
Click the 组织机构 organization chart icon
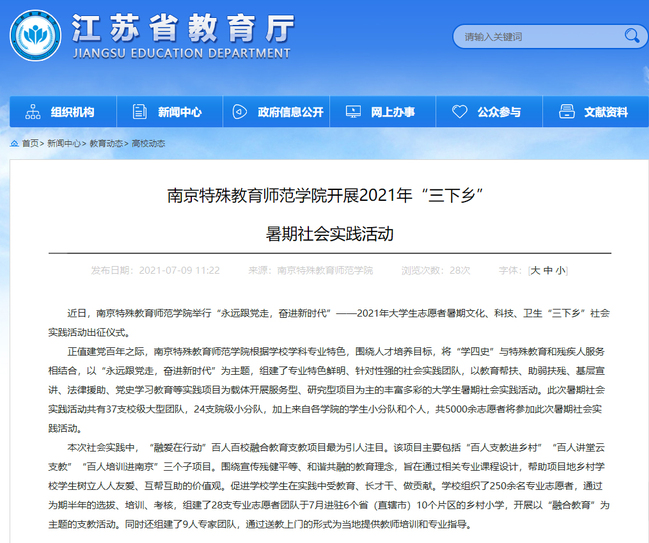pos(33,112)
